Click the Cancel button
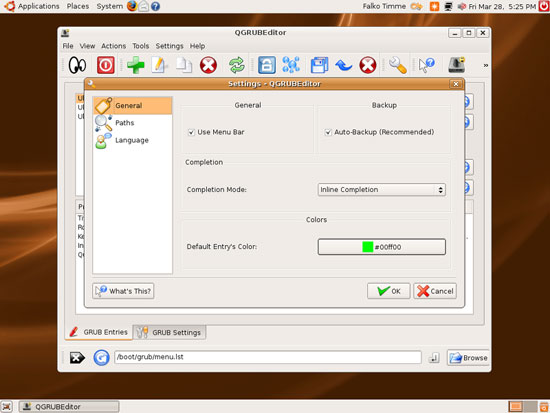The width and height of the screenshot is (550, 413). click(x=435, y=291)
